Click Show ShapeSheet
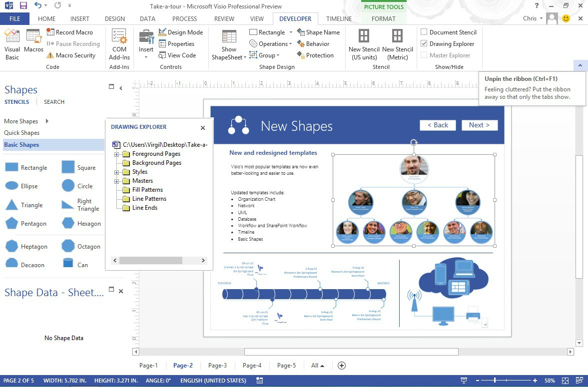The width and height of the screenshot is (588, 387). (228, 43)
